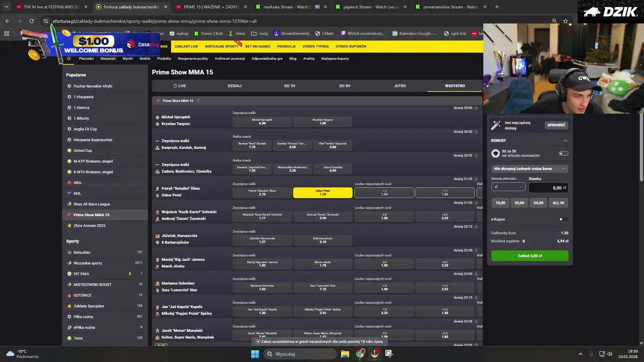Star the 21:35 Śliwa vs Petel fight
The image size is (644, 362).
click(x=476, y=179)
